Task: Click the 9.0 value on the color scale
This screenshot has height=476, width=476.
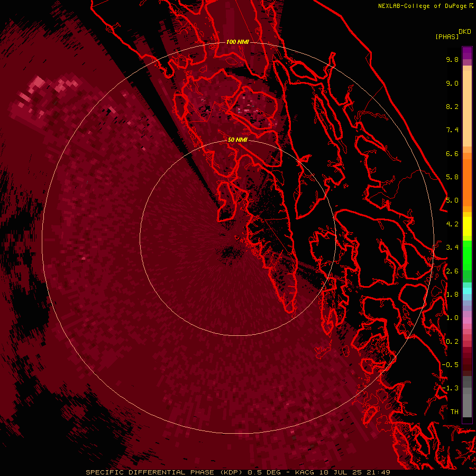Action: pyautogui.click(x=452, y=83)
